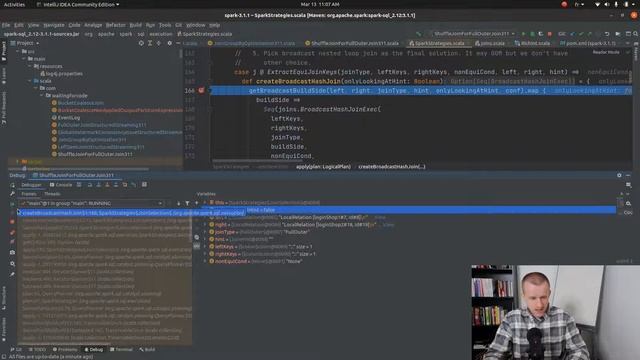Open Project panel settings gear
The height and width of the screenshot is (360, 640).
coord(169,43)
